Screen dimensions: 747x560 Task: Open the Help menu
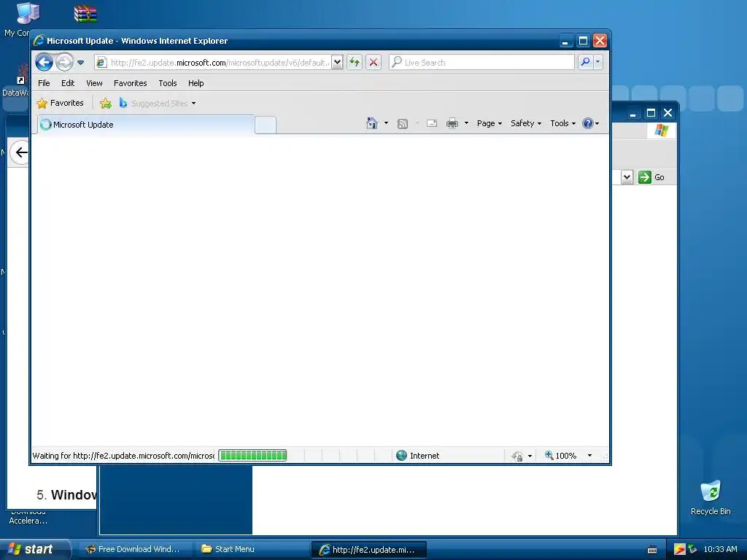[x=196, y=83]
